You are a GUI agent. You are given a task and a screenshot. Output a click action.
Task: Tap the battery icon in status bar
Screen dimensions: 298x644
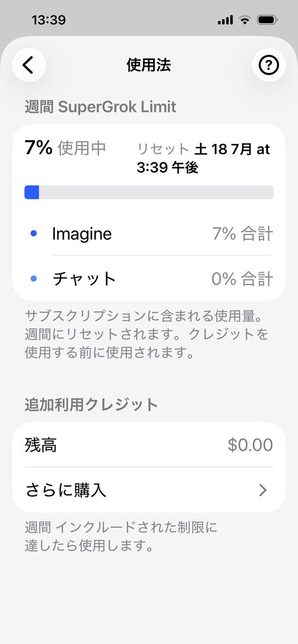click(x=267, y=20)
